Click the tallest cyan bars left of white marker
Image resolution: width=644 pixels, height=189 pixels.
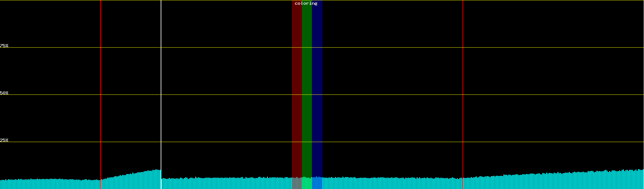(x=157, y=180)
